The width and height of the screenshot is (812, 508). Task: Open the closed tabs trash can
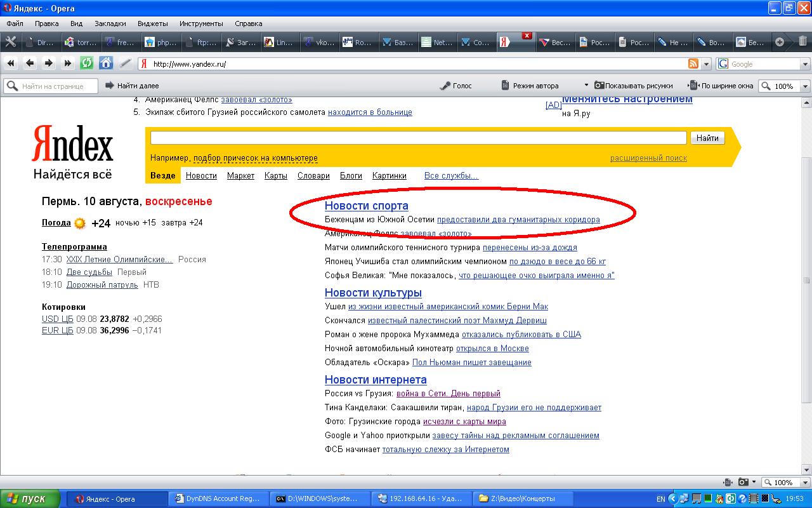click(803, 42)
